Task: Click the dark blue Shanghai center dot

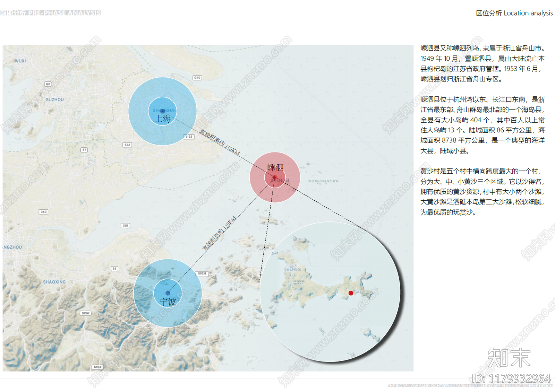Action: (x=162, y=111)
